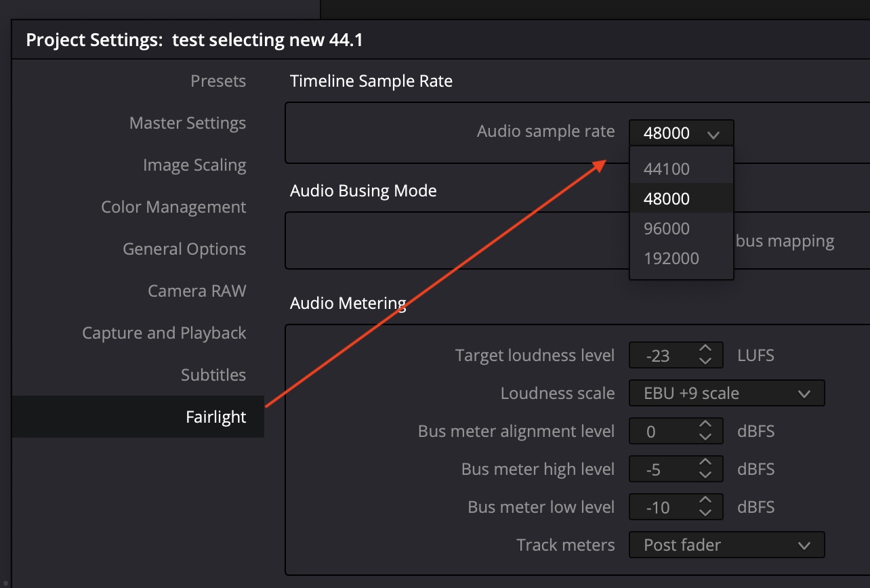Open the Loudness scale dropdown
Screen dimensions: 870x588
tap(727, 393)
